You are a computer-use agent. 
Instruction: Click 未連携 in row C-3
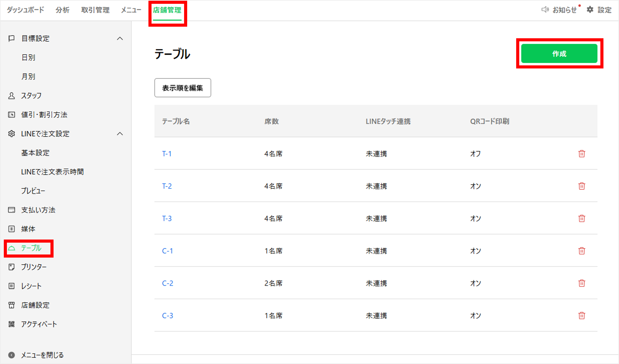376,316
